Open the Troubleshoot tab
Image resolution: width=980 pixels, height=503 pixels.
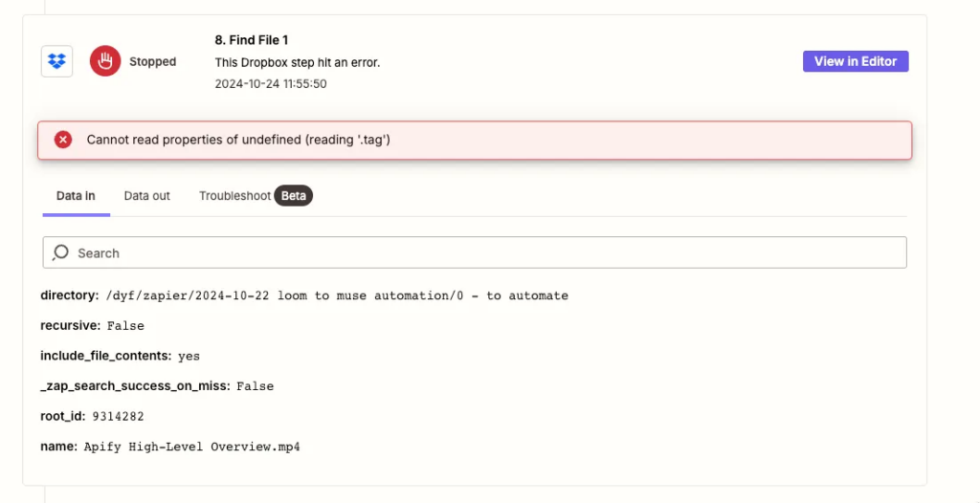click(x=234, y=196)
